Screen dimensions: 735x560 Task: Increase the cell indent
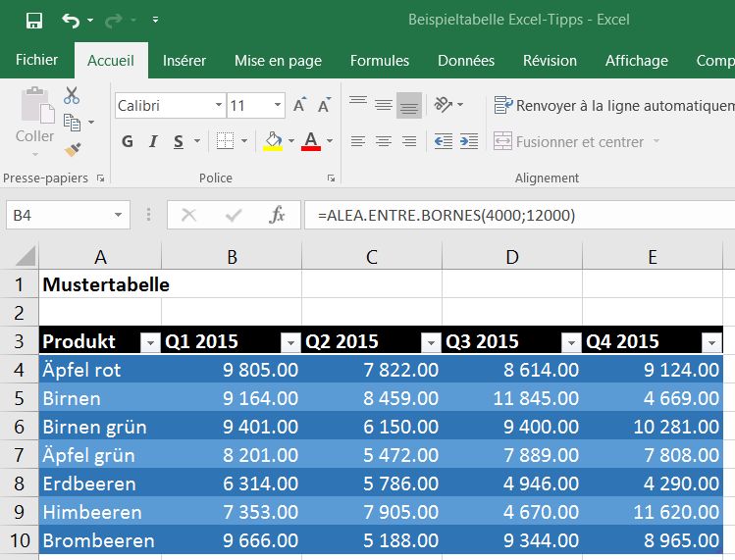click(469, 141)
